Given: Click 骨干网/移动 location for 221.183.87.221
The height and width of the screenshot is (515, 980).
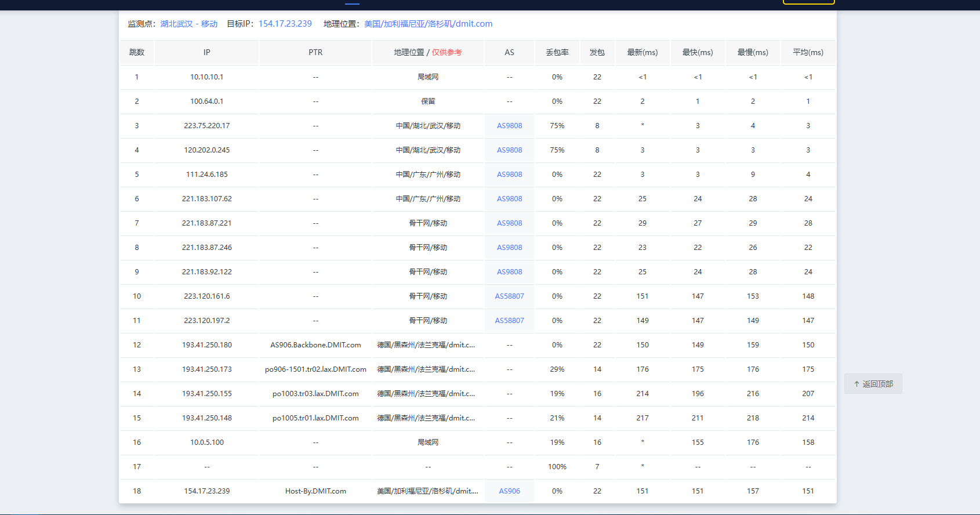Looking at the screenshot, I should pyautogui.click(x=428, y=223).
